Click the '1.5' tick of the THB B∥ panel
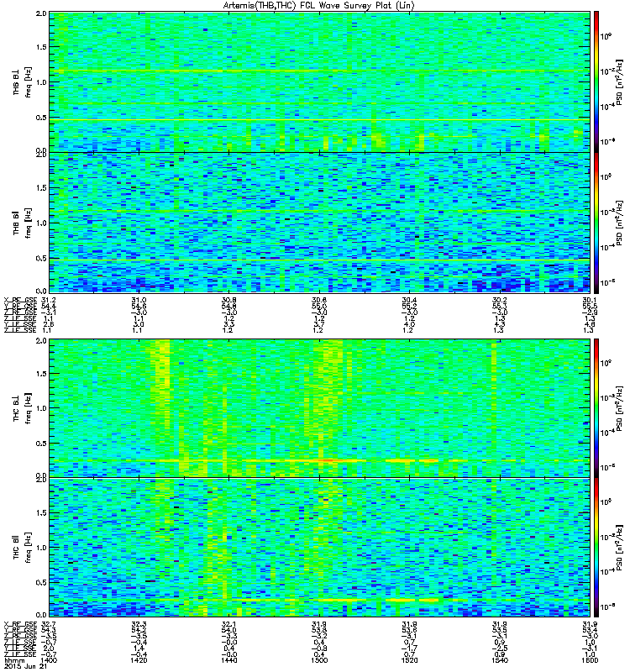 (x=41, y=187)
